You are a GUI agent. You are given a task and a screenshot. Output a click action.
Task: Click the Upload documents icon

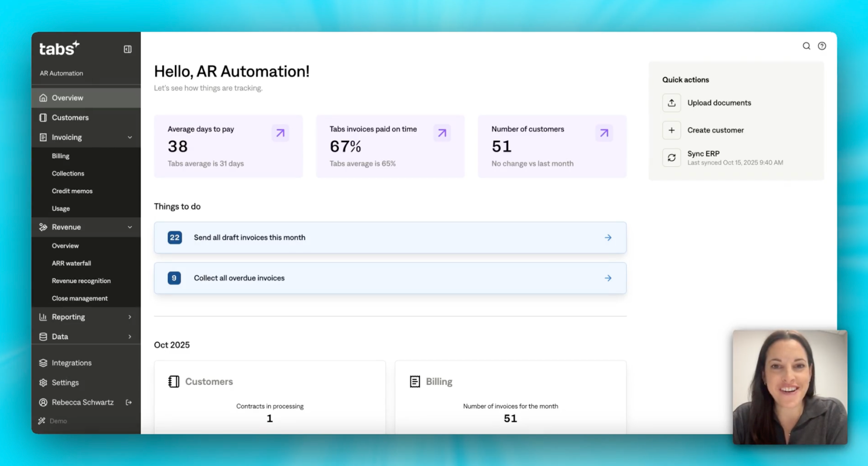point(672,103)
